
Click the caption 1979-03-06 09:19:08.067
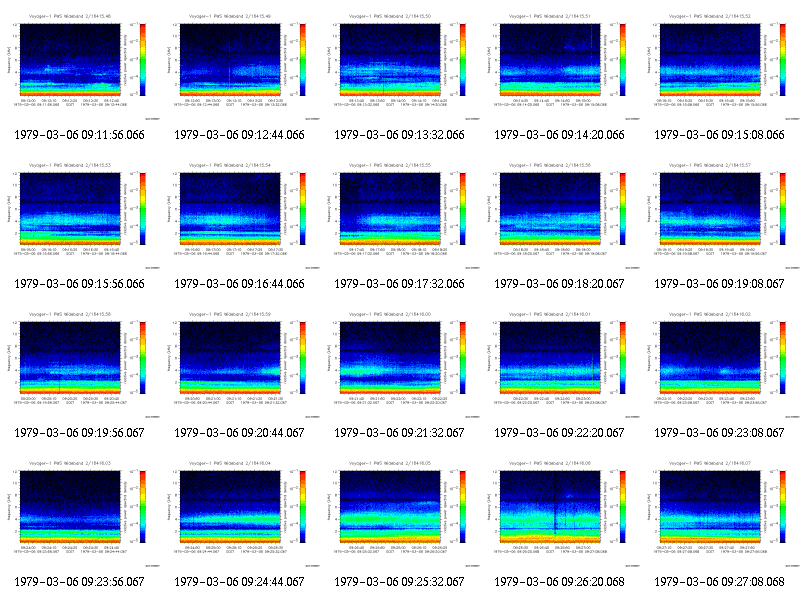pyautogui.click(x=719, y=284)
